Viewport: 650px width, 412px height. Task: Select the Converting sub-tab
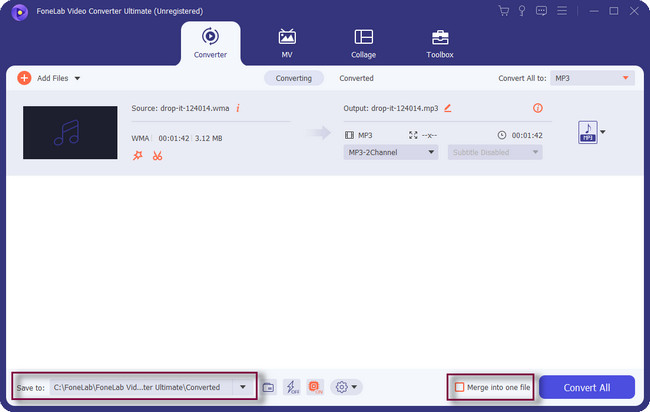point(294,78)
